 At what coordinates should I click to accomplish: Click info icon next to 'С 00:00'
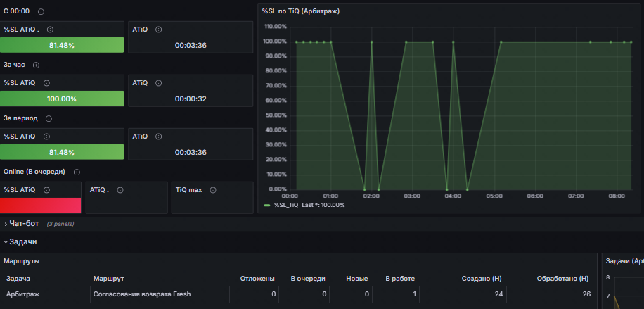click(41, 11)
